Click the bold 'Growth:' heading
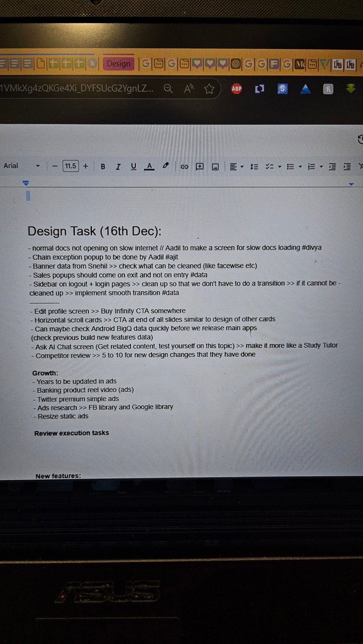Screen dimensions: 363x644 (x=45, y=372)
